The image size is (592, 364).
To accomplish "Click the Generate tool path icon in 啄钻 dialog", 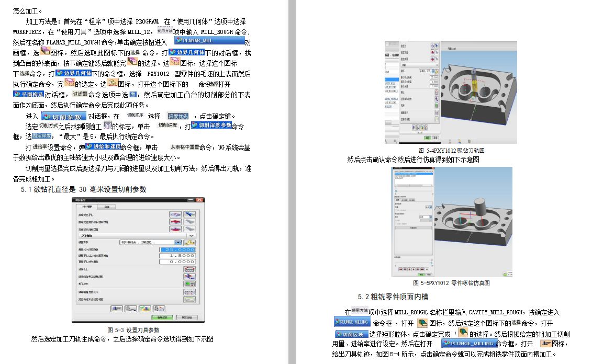I will pos(117,309).
